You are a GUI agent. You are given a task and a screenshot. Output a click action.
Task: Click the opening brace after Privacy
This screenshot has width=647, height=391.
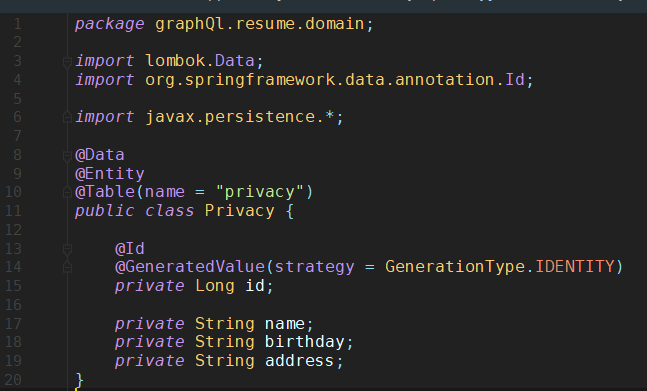[x=290, y=211]
